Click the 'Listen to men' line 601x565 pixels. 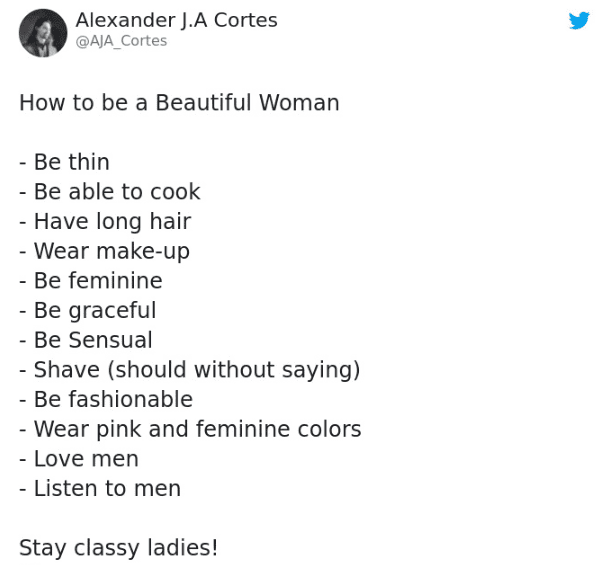coord(100,488)
